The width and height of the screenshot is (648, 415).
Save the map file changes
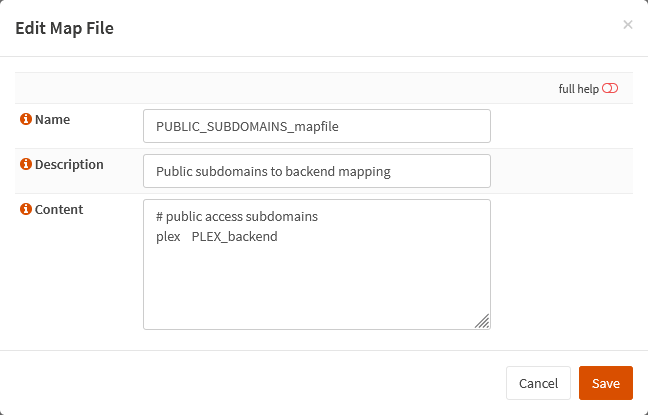coord(605,383)
